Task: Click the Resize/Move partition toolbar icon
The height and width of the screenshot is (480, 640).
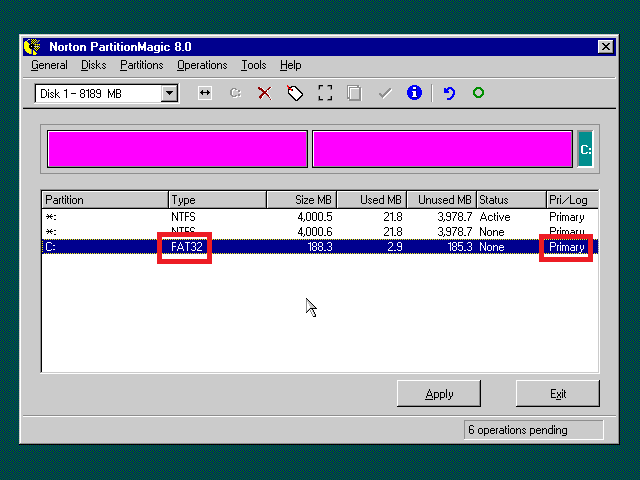Action: tap(204, 93)
